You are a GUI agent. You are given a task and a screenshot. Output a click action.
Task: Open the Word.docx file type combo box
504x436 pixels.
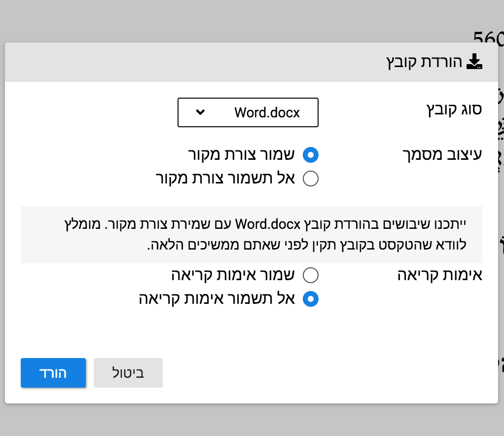[248, 112]
